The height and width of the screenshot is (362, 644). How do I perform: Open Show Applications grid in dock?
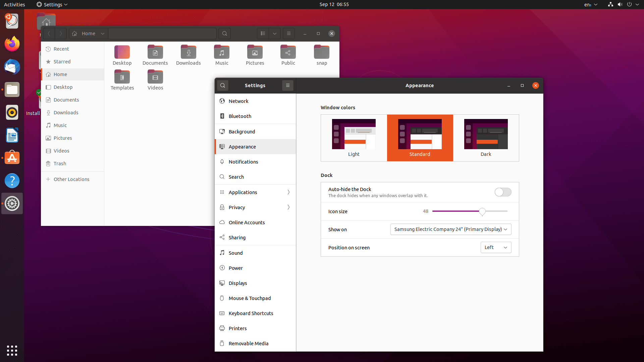click(x=12, y=350)
